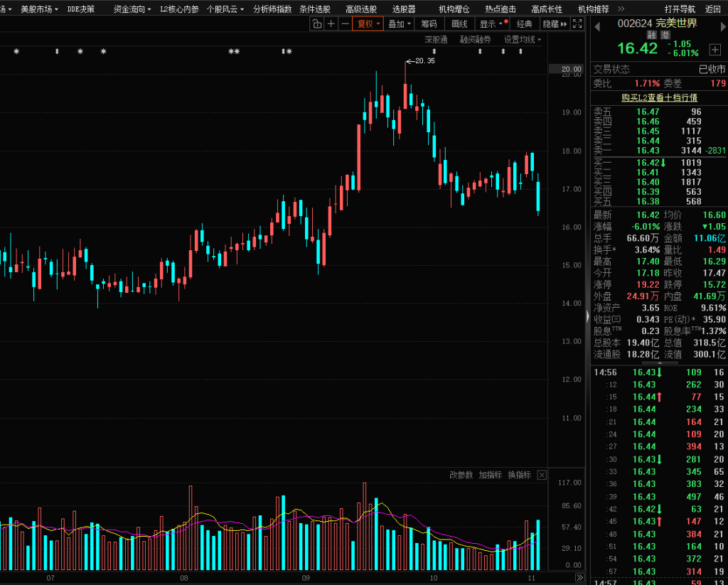Screen dimensions: 728x585
Task: Zoom out chart with minus icon
Action: (346, 24)
